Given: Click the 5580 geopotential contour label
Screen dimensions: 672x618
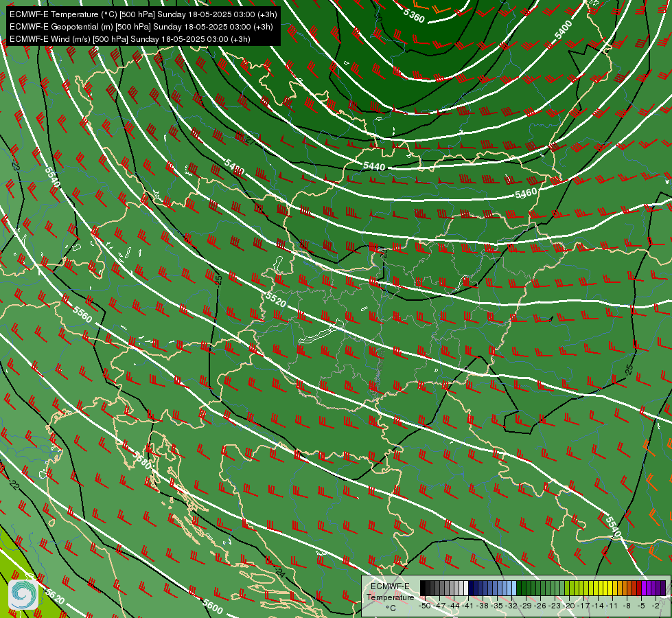Looking at the screenshot, I should [x=143, y=461].
